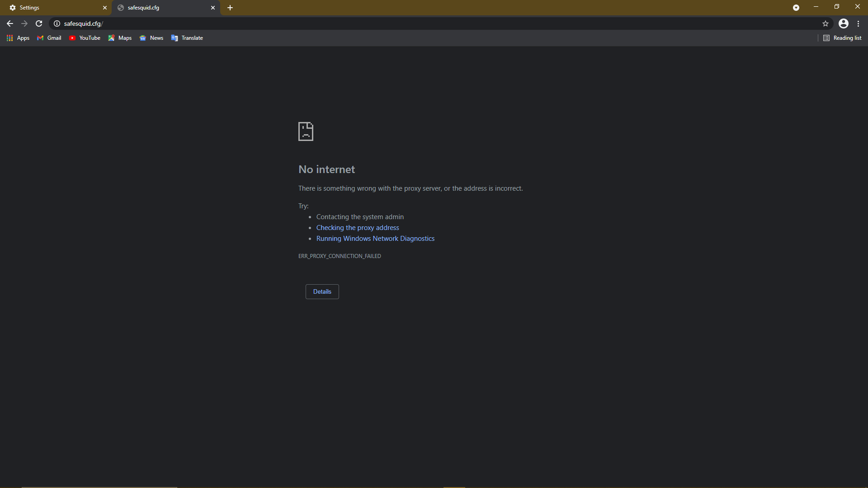Reload the safesquid.cfg page
Viewport: 868px width, 488px height.
(x=39, y=23)
